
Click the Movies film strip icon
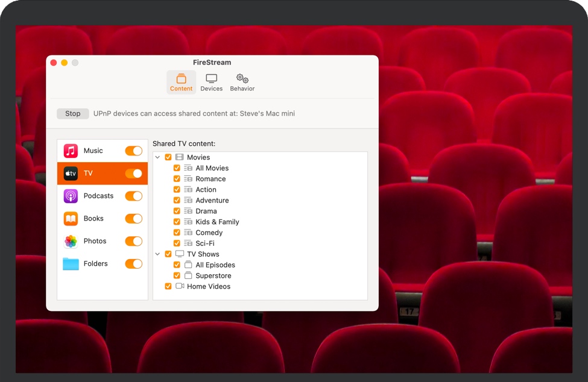(x=177, y=157)
